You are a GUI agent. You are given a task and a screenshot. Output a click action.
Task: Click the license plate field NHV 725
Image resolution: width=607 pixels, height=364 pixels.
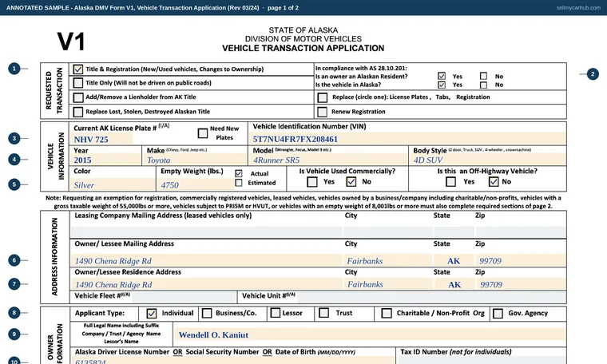point(101,139)
